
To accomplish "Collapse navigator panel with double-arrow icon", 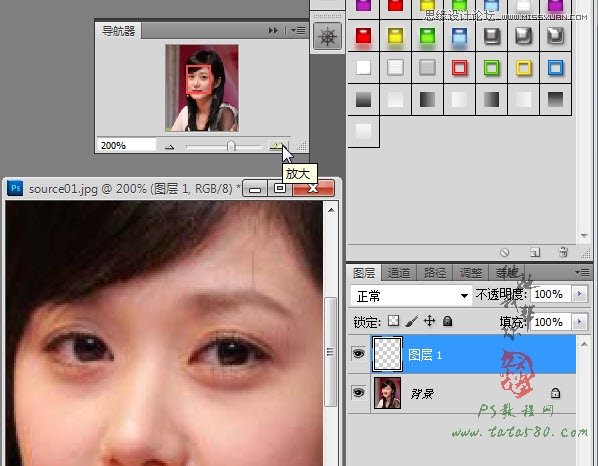I will [273, 31].
